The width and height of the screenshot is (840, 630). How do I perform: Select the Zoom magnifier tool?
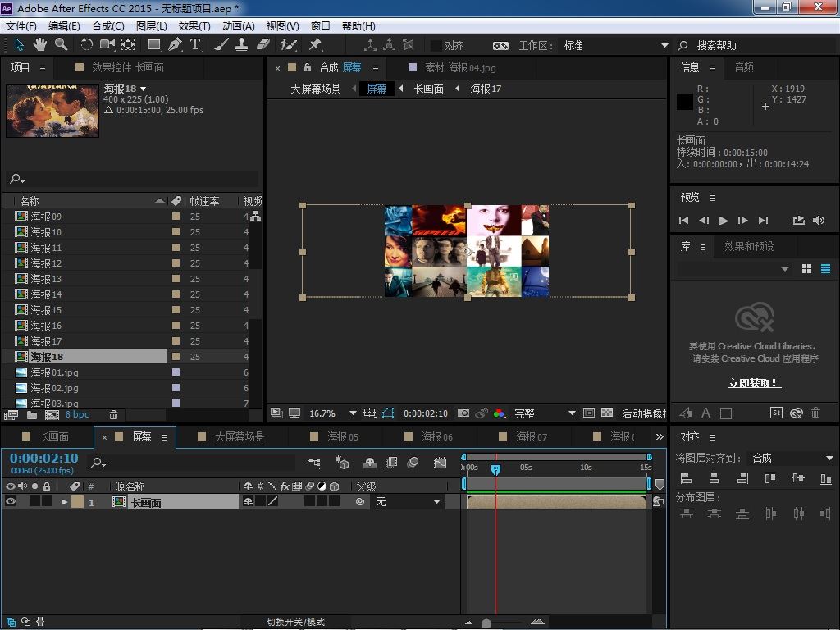tap(61, 45)
